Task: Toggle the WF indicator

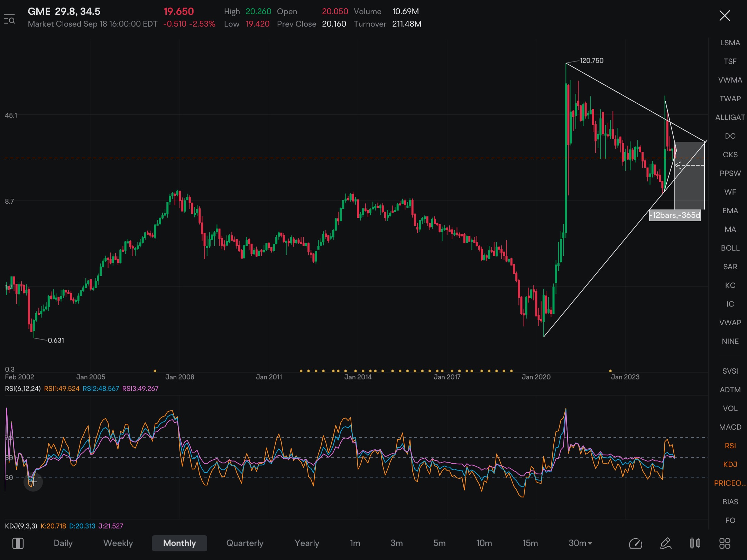Action: click(x=730, y=192)
